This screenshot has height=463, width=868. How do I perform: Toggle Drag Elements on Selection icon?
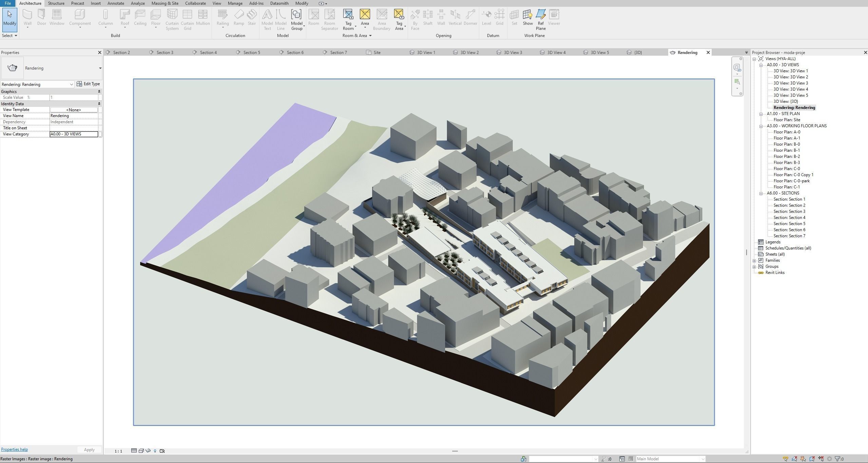point(821,459)
